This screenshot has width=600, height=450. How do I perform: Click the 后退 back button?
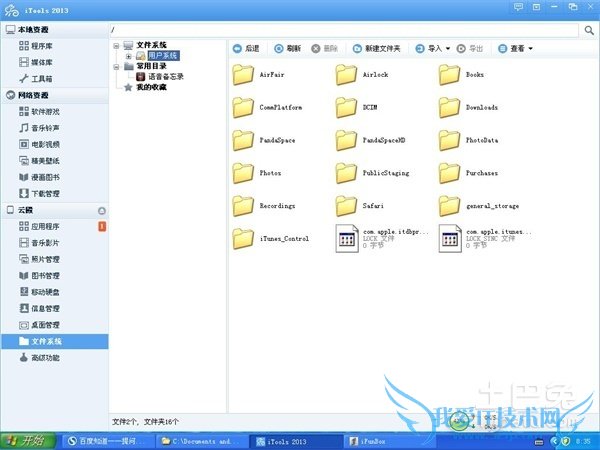pyautogui.click(x=246, y=49)
